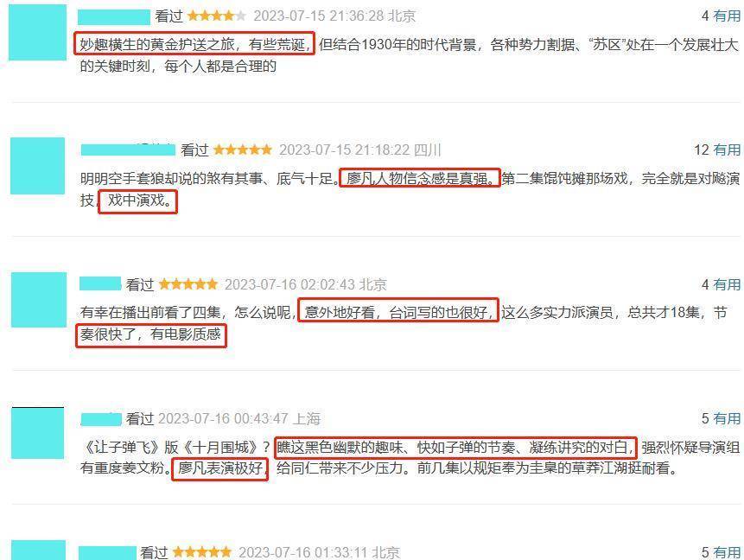Open the third reviewer's username link
Screen dimensions: 744x560
click(100, 283)
